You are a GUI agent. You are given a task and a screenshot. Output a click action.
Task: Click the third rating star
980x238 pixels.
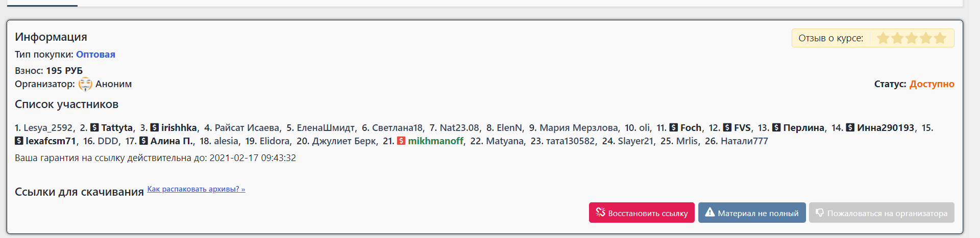912,38
